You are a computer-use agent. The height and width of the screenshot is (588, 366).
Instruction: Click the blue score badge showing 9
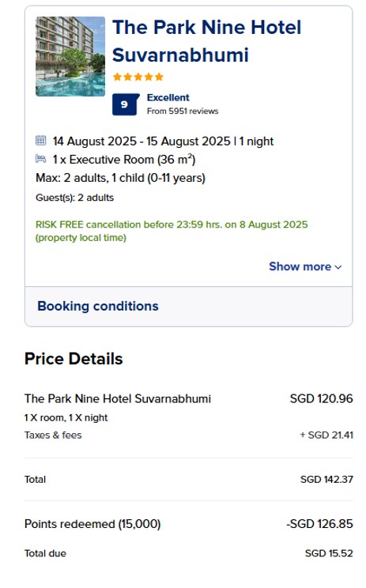pos(126,104)
